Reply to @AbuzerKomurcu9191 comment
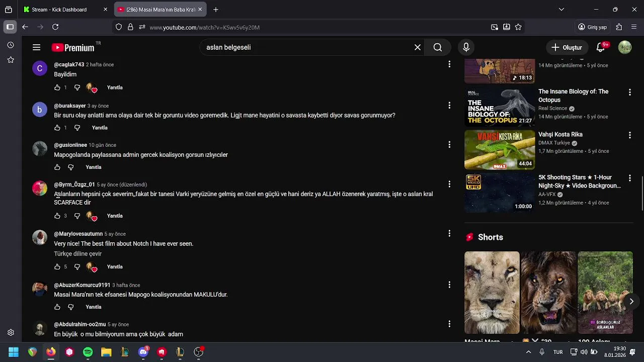The width and height of the screenshot is (644, 362). 94,307
